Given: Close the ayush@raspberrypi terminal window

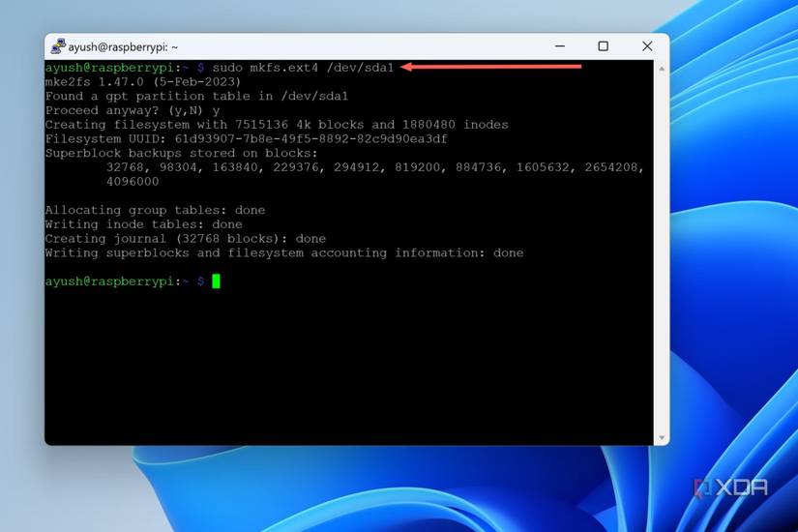Looking at the screenshot, I should 647,46.
